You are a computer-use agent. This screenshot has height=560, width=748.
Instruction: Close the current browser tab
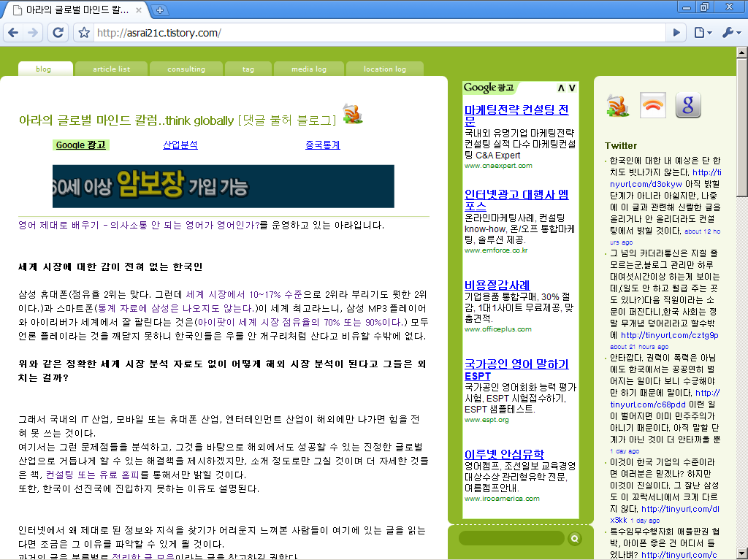[138, 10]
